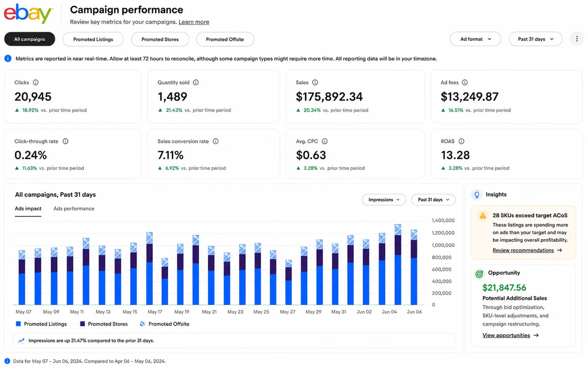Image resolution: width=588 pixels, height=368 pixels.
Task: Click the $21,847.56 opportunity amount
Action: pos(504,288)
